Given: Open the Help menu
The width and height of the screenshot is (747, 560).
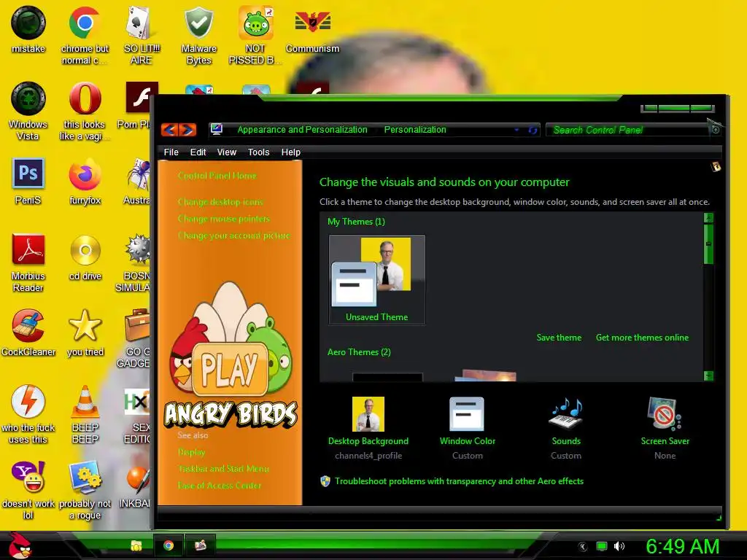Looking at the screenshot, I should click(x=290, y=152).
